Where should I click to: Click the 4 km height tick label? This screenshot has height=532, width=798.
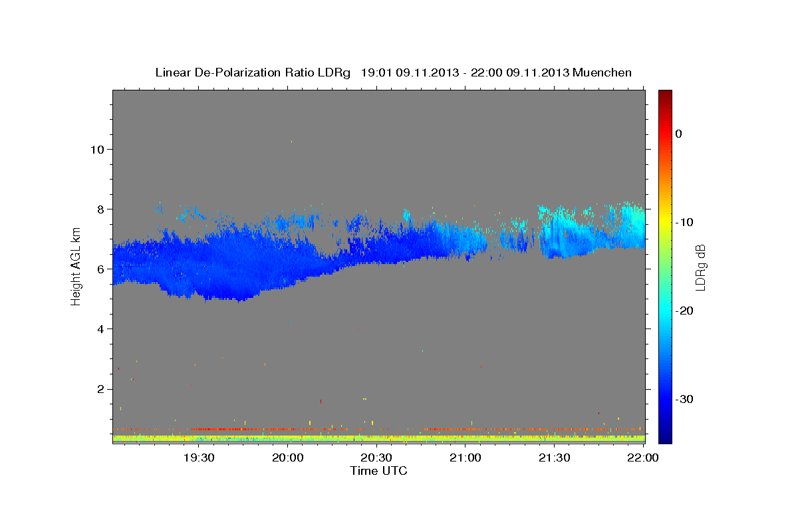tap(99, 329)
